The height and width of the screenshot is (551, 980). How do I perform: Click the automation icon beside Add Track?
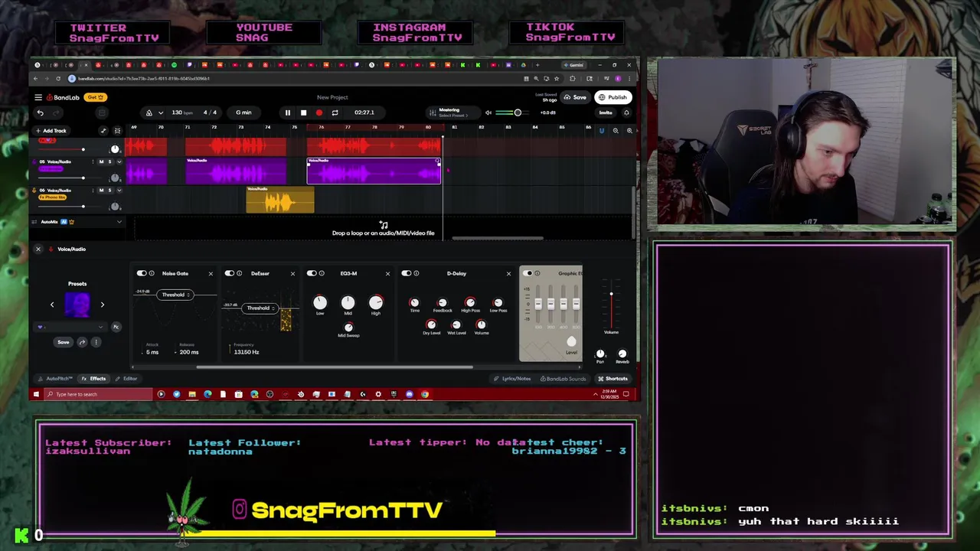(103, 131)
